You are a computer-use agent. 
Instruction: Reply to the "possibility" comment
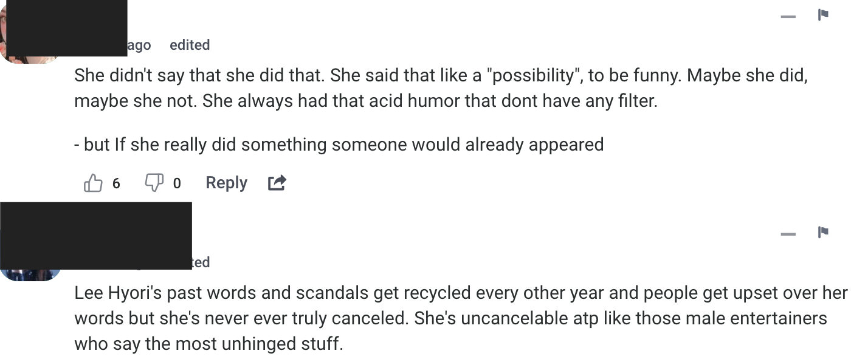(x=226, y=183)
